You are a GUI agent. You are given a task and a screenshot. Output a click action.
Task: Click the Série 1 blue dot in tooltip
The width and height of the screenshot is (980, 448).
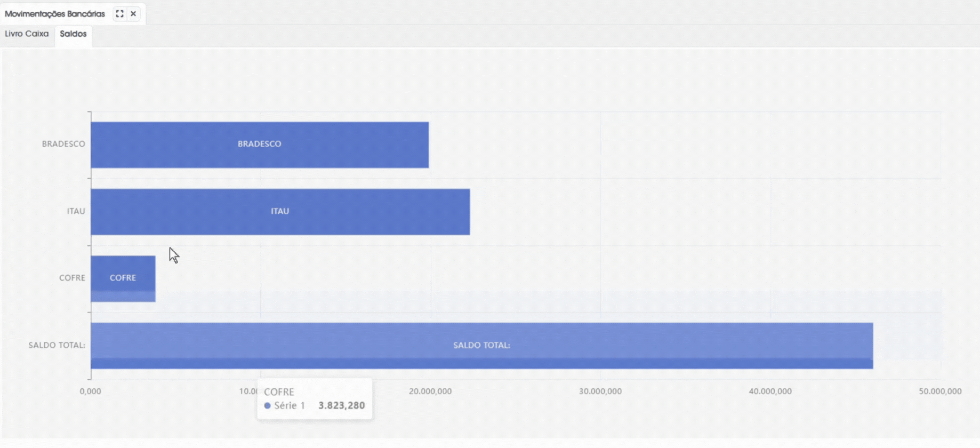(x=268, y=406)
